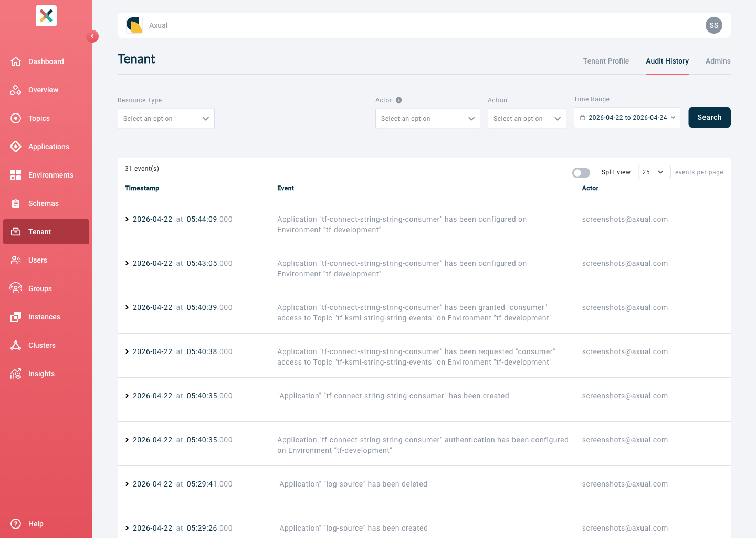
Task: Click the Environments grid icon
Action: [16, 175]
